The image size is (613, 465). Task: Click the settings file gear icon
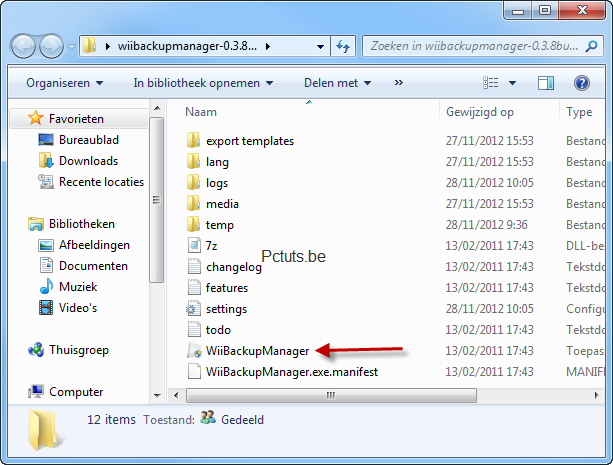coord(194,309)
